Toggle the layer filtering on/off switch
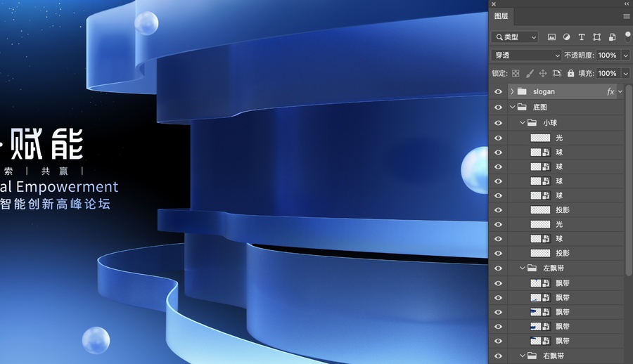Image resolution: width=633 pixels, height=364 pixels. click(x=628, y=37)
